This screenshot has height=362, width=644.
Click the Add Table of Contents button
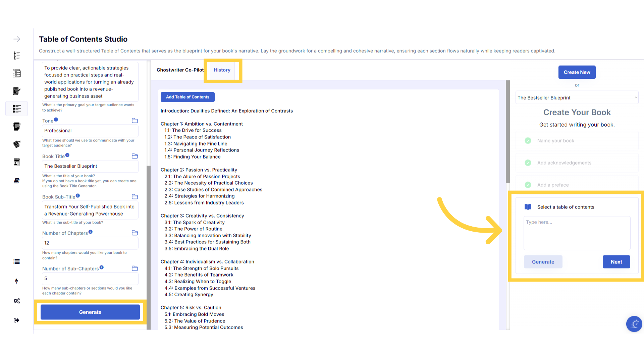tap(187, 97)
